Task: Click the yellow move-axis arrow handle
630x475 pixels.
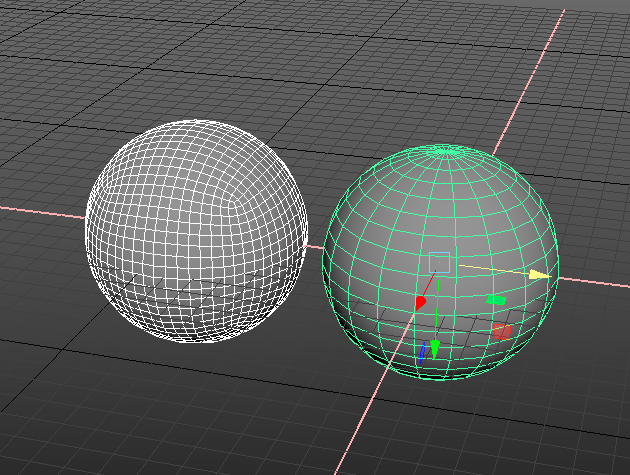Action: coord(540,275)
